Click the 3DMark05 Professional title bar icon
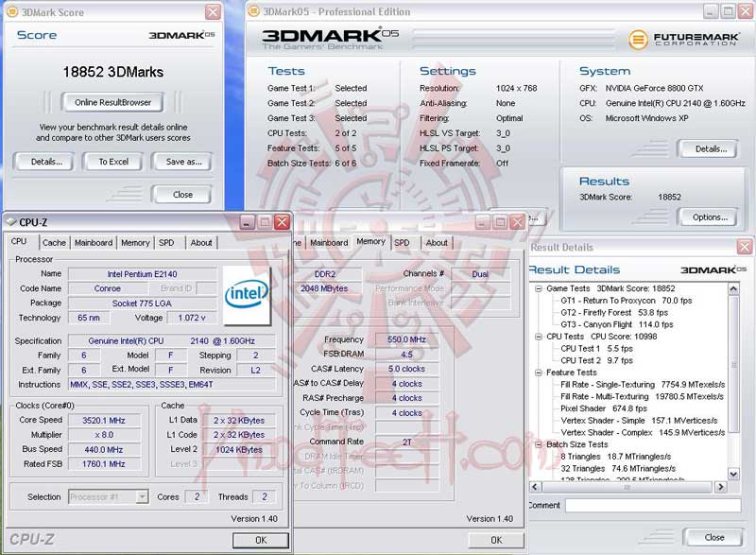This screenshot has width=756, height=555. click(x=253, y=12)
